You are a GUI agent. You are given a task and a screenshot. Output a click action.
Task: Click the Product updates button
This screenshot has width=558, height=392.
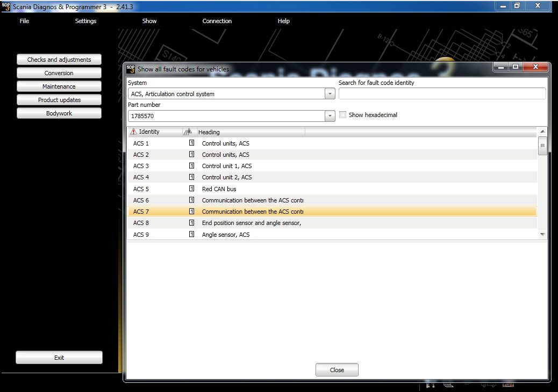pos(59,100)
